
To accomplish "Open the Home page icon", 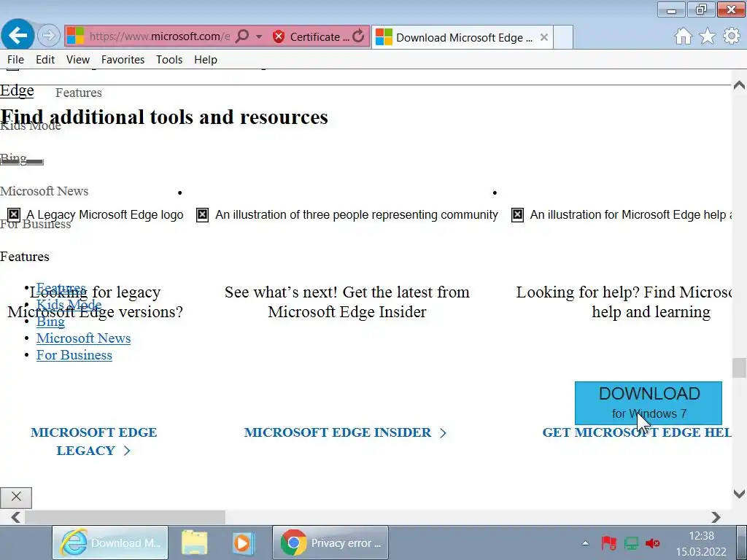I will pos(683,36).
